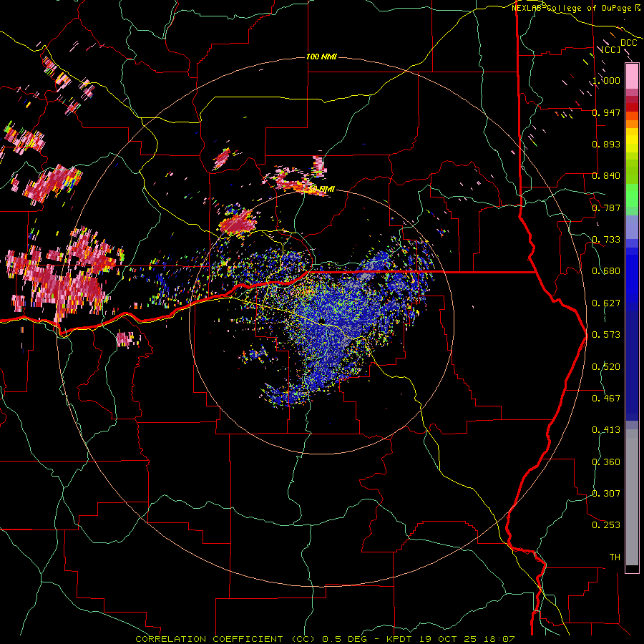Viewport: 644px width, 644px height.
Task: Click the NEXLAB-College of DuPage credit text
Action: (571, 8)
